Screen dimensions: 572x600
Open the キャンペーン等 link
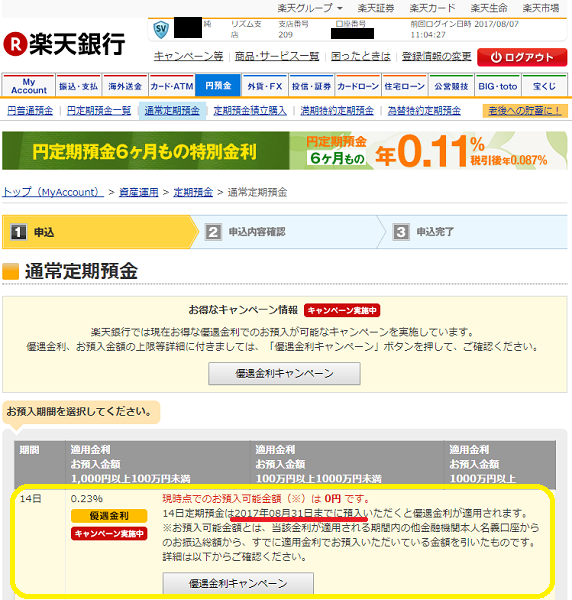click(x=188, y=57)
